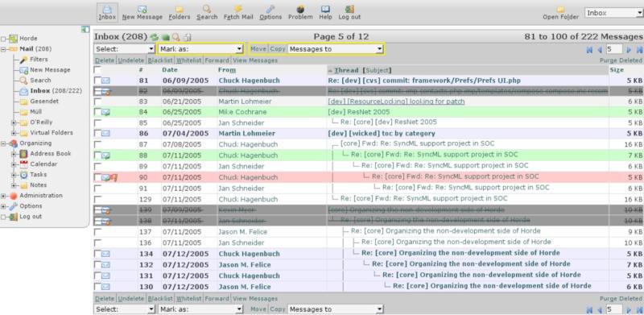Expand the Administration tree node
The width and height of the screenshot is (644, 315).
pyautogui.click(x=3, y=196)
